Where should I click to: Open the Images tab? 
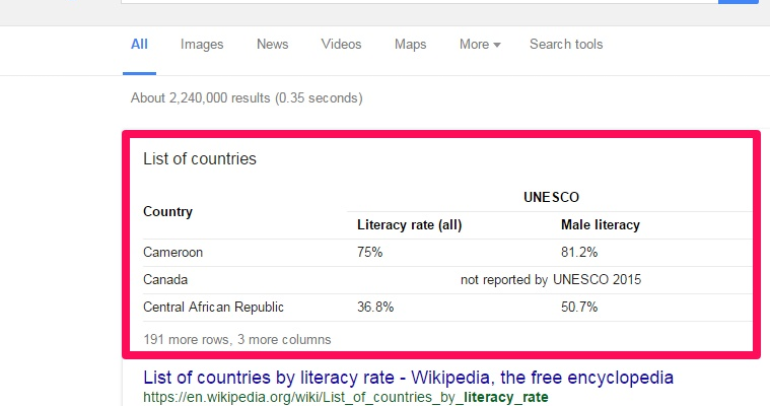pos(201,44)
